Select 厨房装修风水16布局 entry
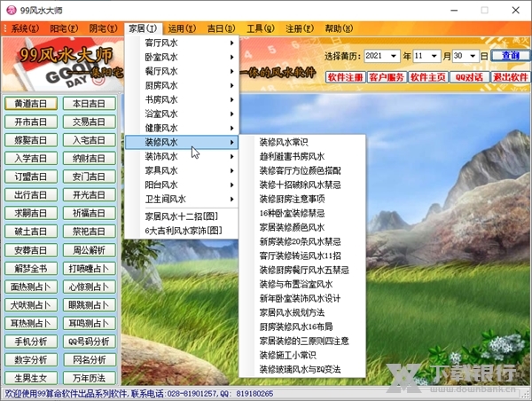Image resolution: width=532 pixels, height=401 pixels. coord(302,326)
